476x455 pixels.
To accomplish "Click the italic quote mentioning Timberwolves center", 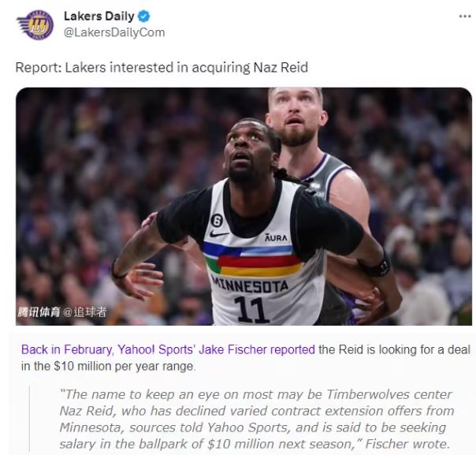I will [256, 420].
